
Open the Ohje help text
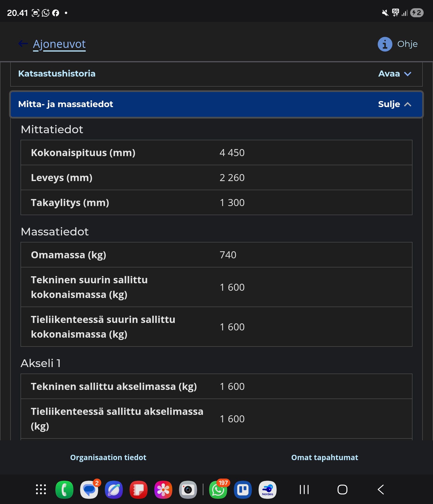407,44
